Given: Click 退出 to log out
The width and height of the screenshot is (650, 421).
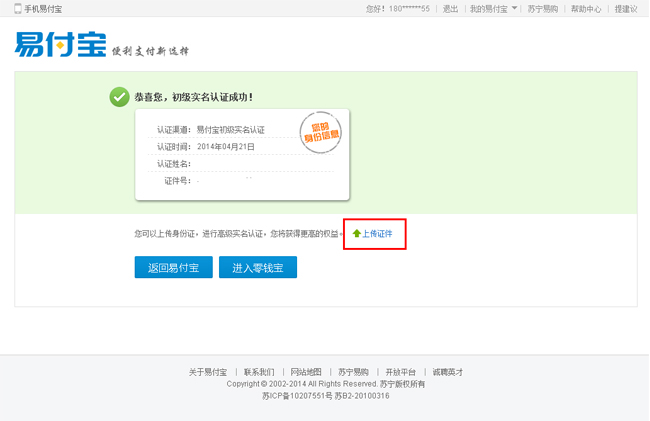Looking at the screenshot, I should (450, 8).
